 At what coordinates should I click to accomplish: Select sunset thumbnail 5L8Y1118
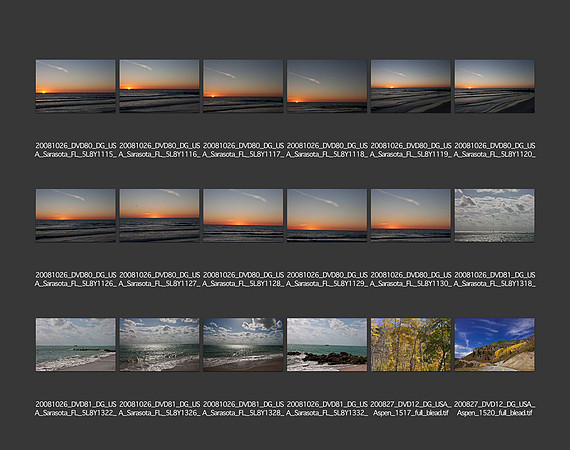click(x=327, y=86)
